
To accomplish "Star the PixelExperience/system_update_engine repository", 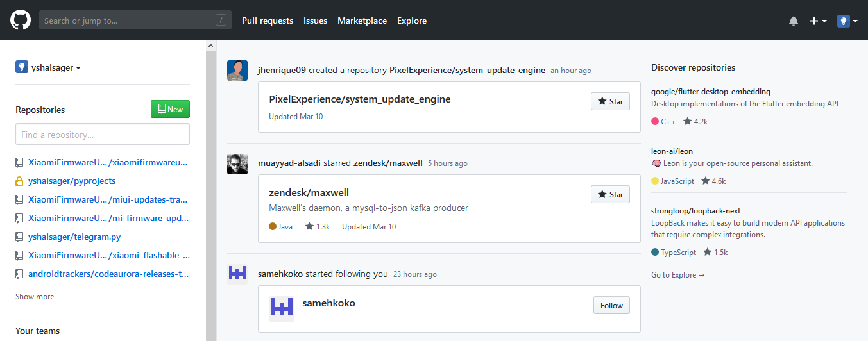I will pyautogui.click(x=610, y=101).
